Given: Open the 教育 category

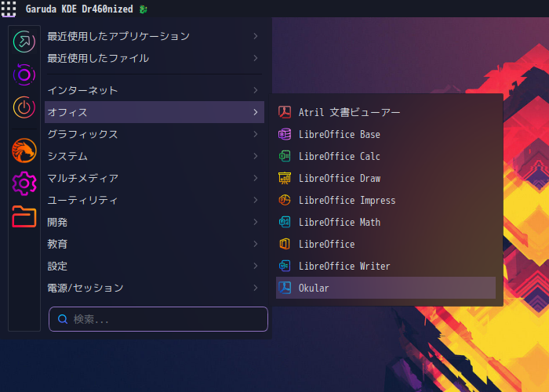Looking at the screenshot, I should click(x=155, y=244).
